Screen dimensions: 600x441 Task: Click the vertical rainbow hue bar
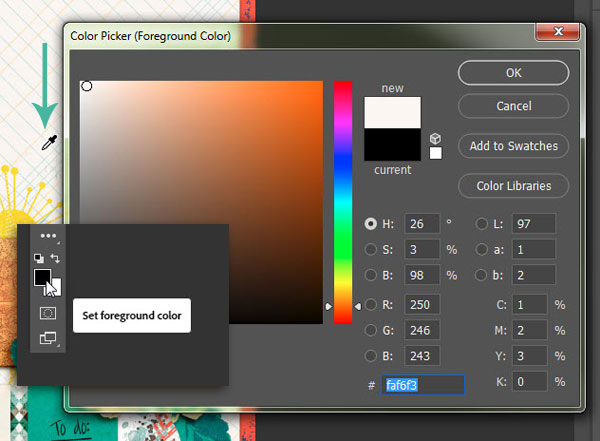pos(343,202)
